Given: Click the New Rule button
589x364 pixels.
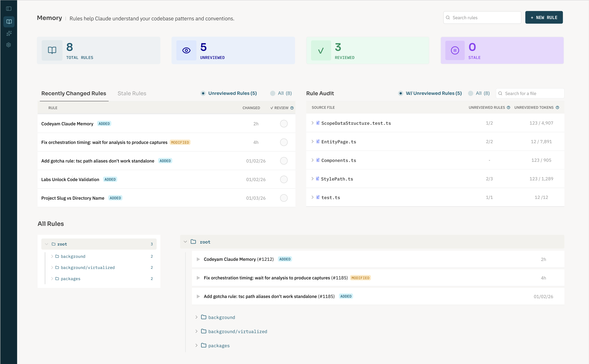Looking at the screenshot, I should click(544, 18).
